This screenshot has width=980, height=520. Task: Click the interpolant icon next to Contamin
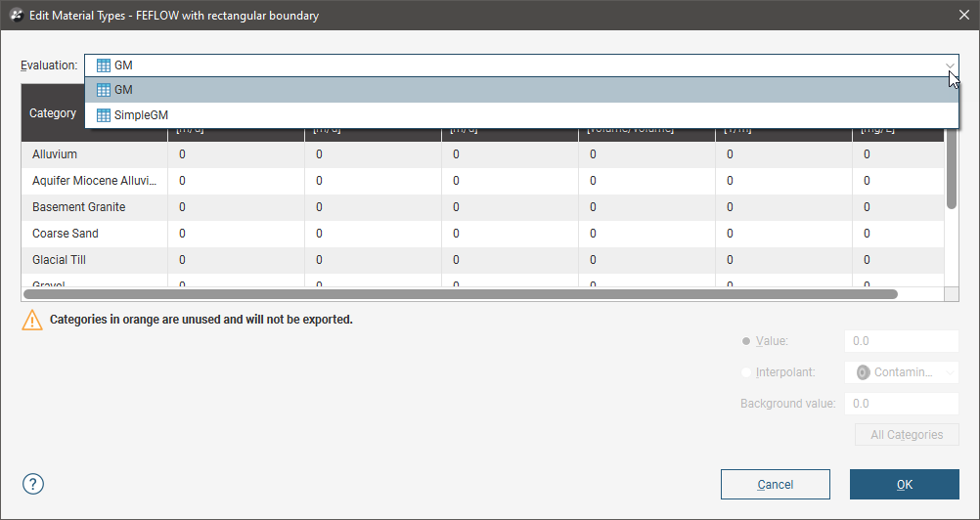click(x=863, y=372)
